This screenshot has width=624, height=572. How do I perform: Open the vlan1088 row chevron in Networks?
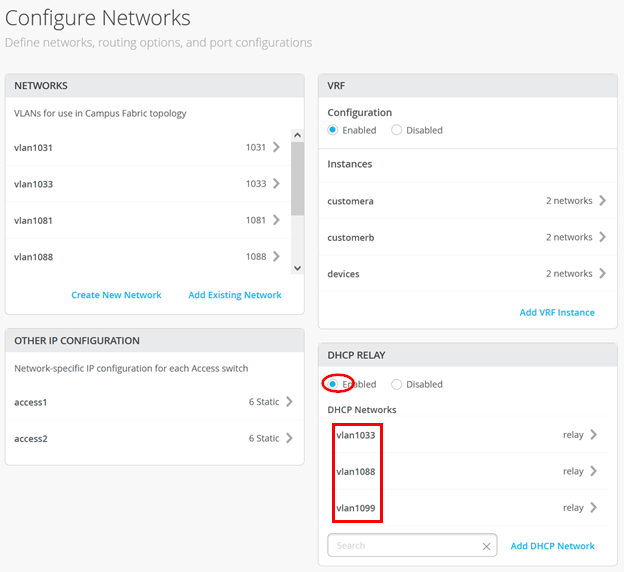pyautogui.click(x=276, y=257)
